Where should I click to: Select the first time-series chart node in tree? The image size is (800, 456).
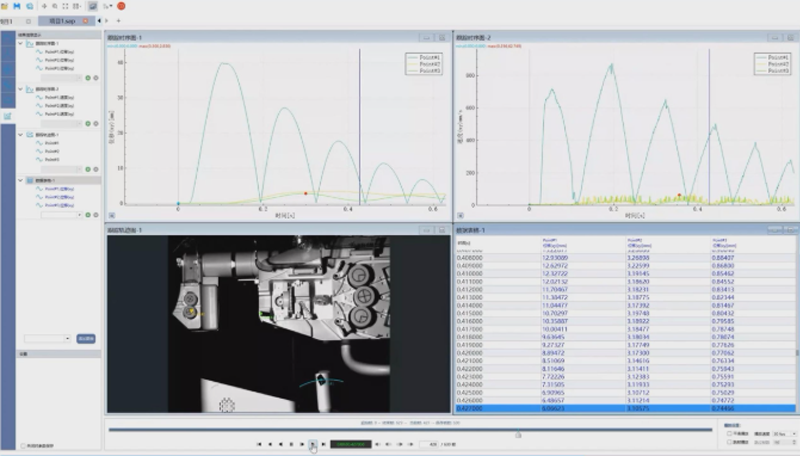pos(47,44)
